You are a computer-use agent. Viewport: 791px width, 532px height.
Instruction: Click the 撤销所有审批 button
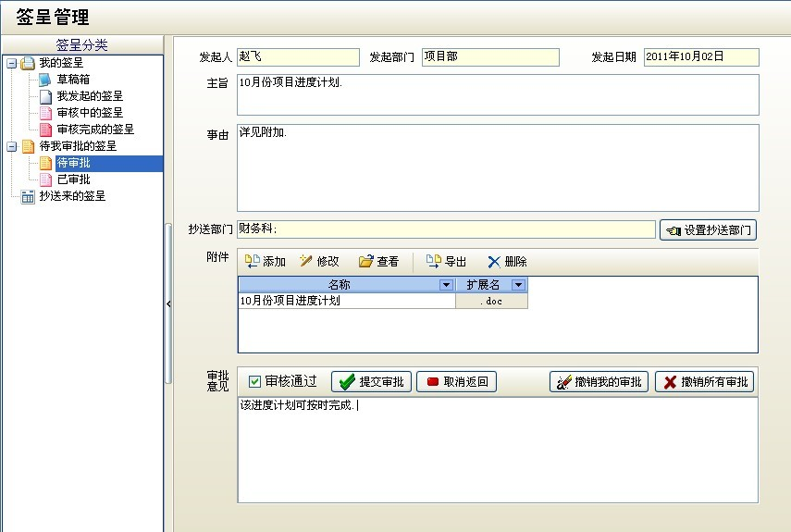[704, 382]
